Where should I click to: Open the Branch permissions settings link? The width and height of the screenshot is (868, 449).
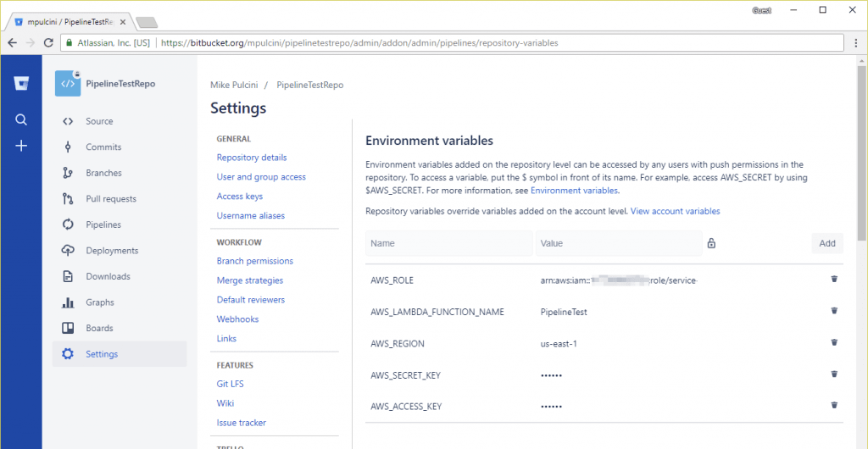[x=254, y=261]
